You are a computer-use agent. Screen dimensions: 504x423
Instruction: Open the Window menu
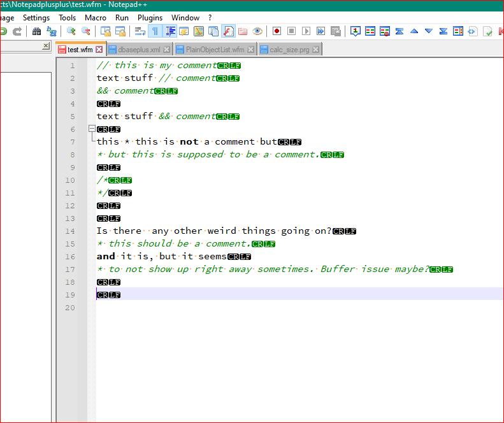click(x=185, y=18)
